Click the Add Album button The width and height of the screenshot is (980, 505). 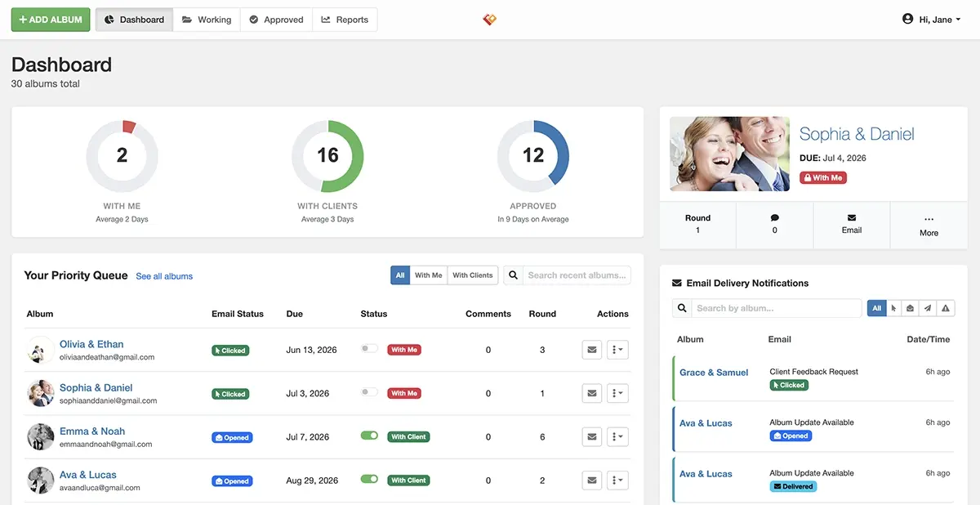tap(51, 20)
